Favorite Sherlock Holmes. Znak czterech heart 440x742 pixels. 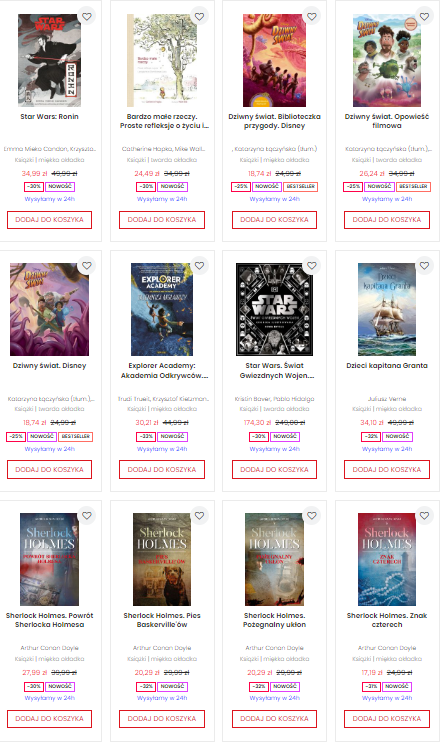(x=424, y=516)
